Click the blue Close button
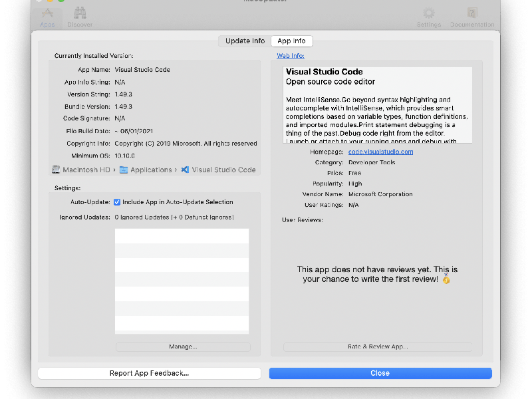Screen dimensions: 532x399 coord(380,373)
